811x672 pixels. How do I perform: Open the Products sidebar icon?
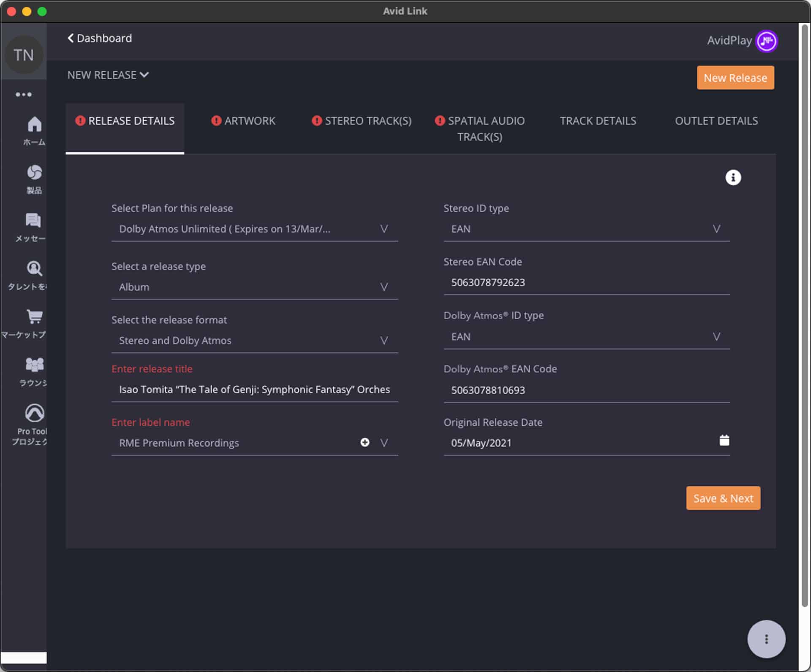tap(34, 172)
